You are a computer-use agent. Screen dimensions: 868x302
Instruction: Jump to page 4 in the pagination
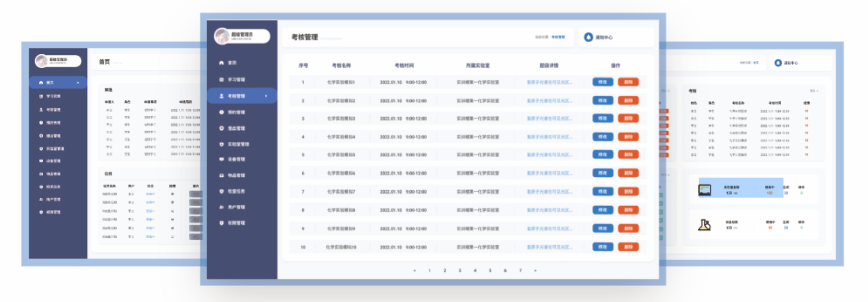(x=475, y=270)
